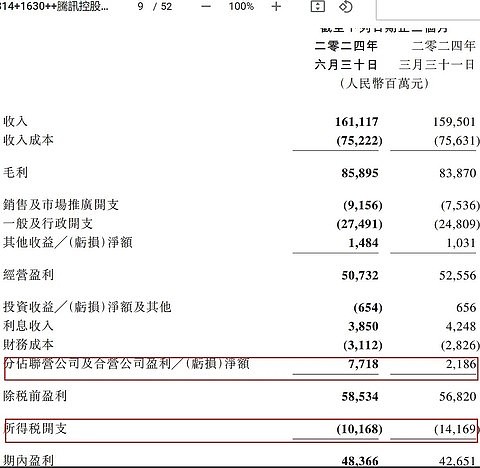This screenshot has width=480, height=468.
Task: Click the PDF file title 騰訊控股
Action: click(54, 6)
